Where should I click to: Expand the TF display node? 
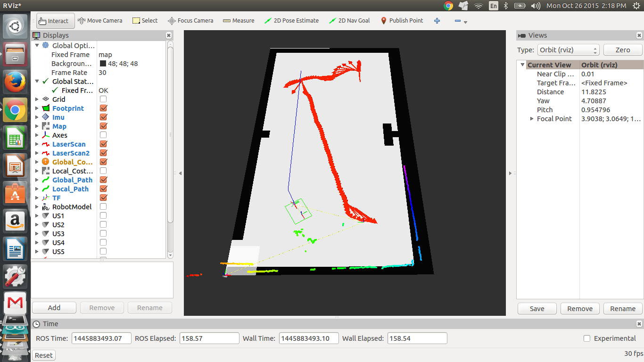pyautogui.click(x=37, y=198)
